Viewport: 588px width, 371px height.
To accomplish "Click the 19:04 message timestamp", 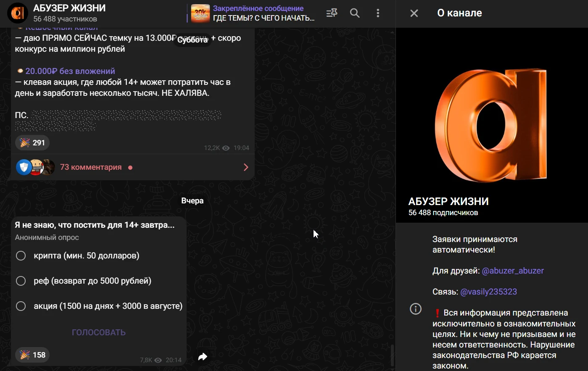I will tap(241, 148).
